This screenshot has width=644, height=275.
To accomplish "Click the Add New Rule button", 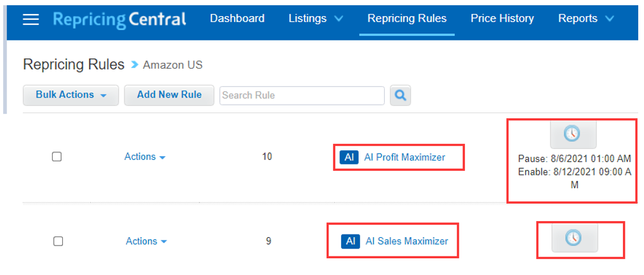I will click(169, 95).
